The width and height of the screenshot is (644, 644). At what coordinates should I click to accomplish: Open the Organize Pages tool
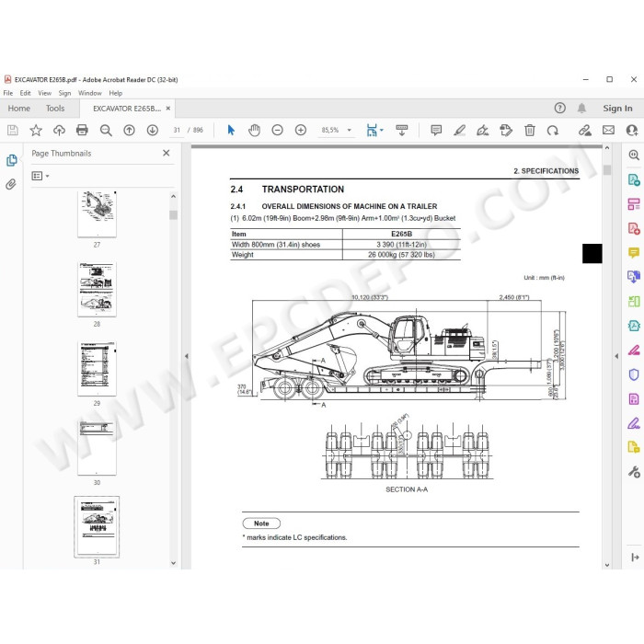click(634, 203)
